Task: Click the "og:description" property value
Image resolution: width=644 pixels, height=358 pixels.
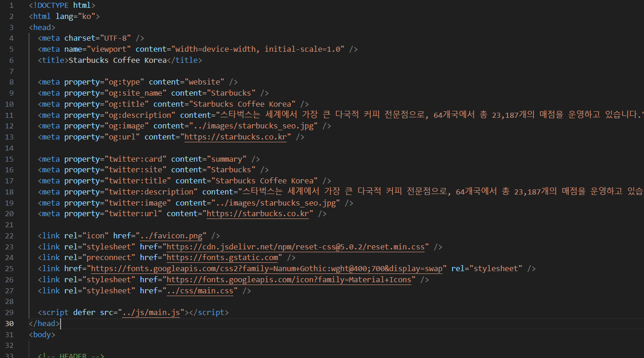Action: point(140,115)
